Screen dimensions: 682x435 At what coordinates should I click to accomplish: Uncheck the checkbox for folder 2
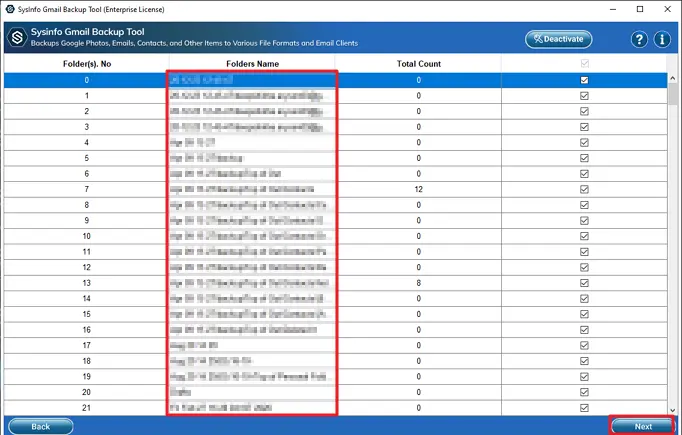coord(585,111)
